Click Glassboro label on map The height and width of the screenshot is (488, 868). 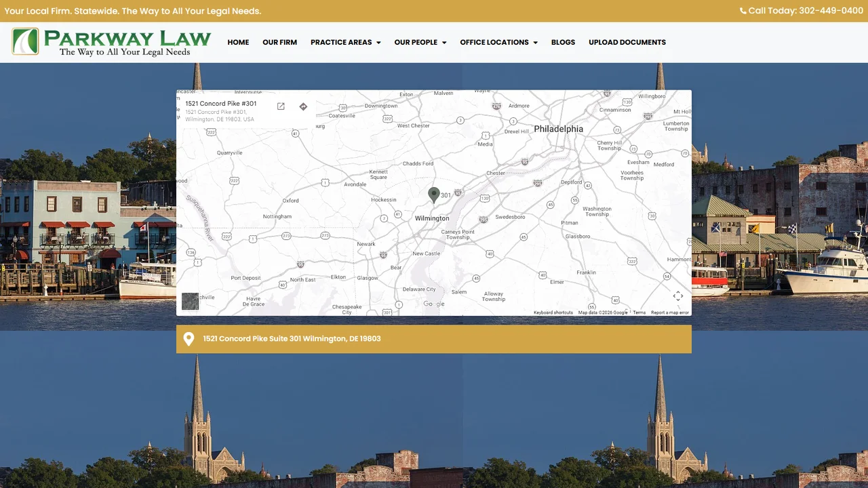click(578, 237)
